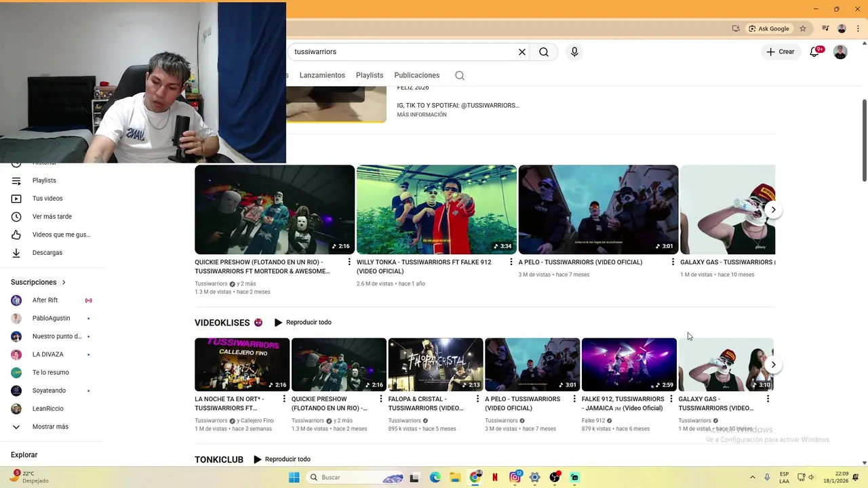The height and width of the screenshot is (488, 868).
Task: Open Chrome's three-dot menu
Action: (858, 28)
